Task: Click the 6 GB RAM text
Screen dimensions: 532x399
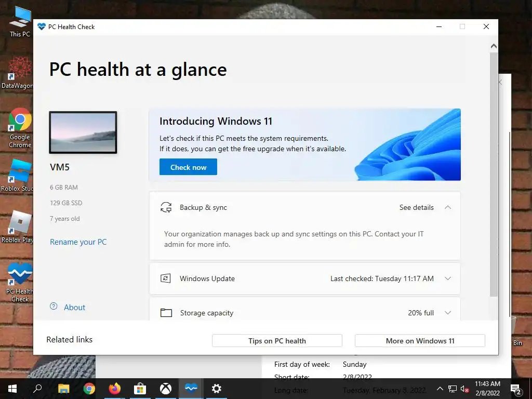Action: tap(64, 187)
